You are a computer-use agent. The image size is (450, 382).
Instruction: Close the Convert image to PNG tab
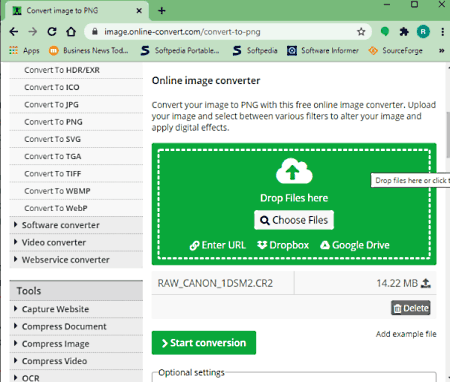click(139, 11)
